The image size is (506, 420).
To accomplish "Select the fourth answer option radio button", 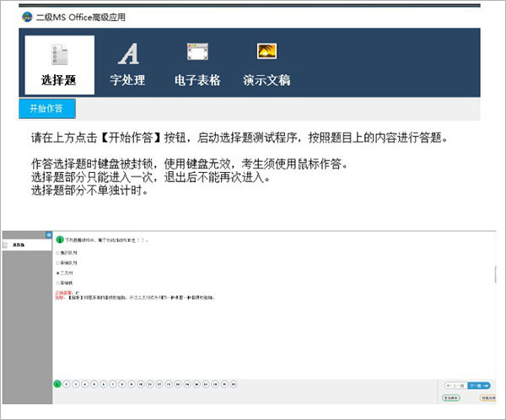I will (57, 283).
